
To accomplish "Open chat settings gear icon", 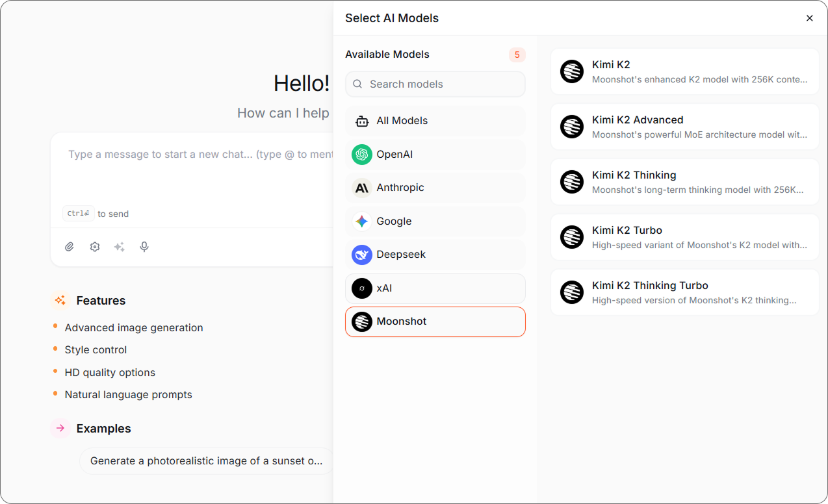I will tap(95, 247).
